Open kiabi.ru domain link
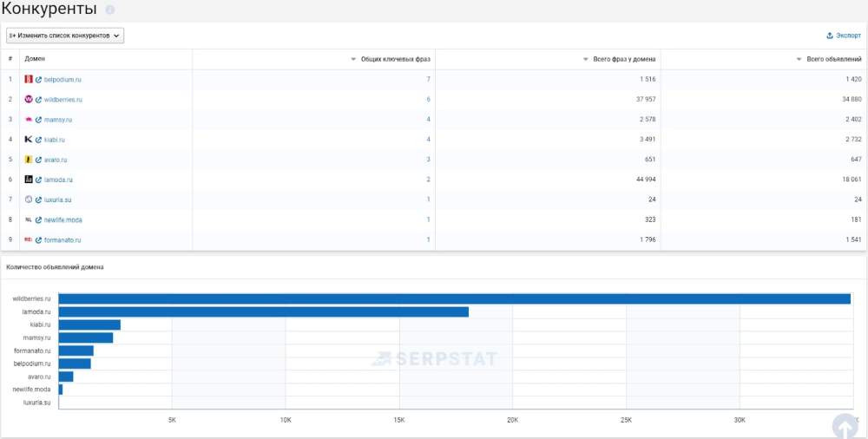868x439 pixels. click(x=54, y=140)
